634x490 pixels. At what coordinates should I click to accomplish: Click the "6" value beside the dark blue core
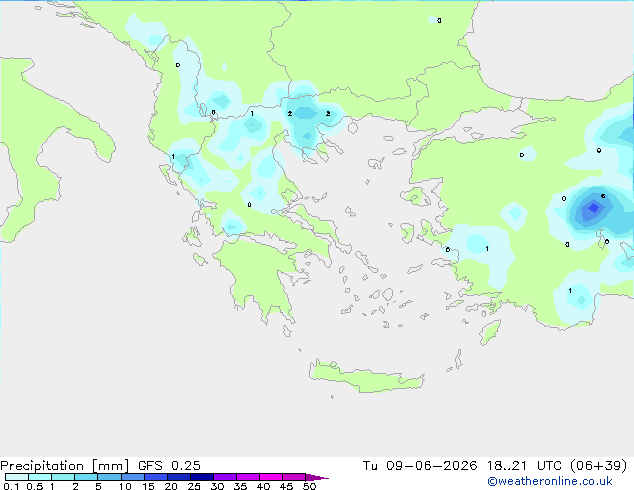tap(603, 196)
